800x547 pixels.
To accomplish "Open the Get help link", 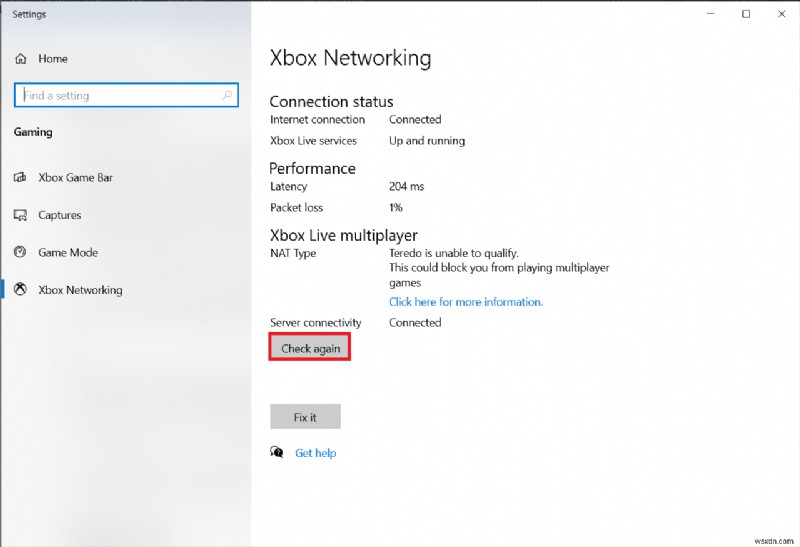I will [315, 453].
